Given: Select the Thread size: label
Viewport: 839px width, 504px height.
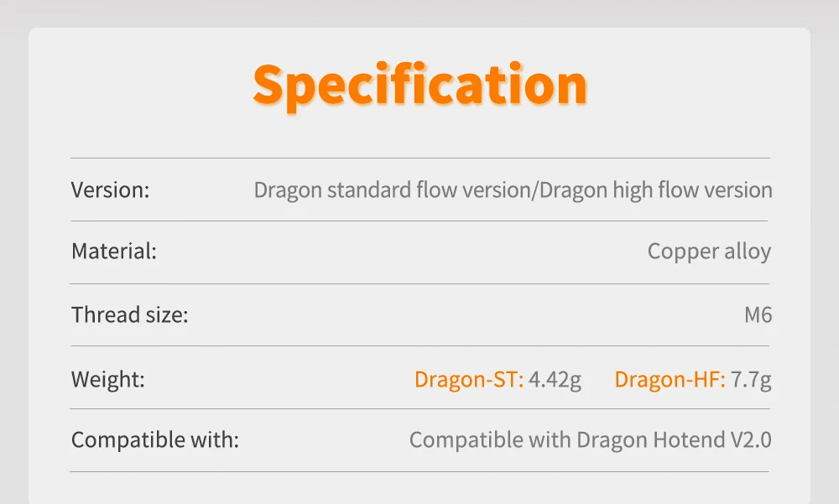Looking at the screenshot, I should [130, 315].
